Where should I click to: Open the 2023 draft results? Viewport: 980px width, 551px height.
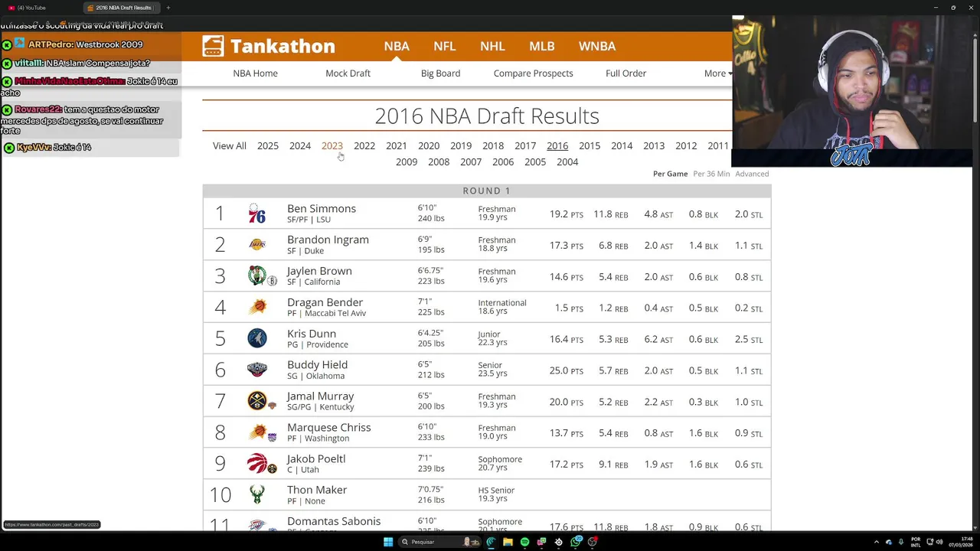click(x=332, y=146)
